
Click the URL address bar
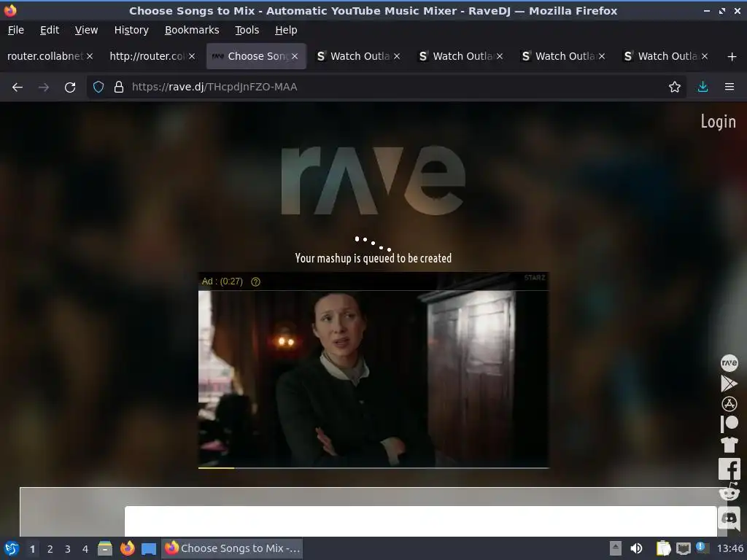coord(386,87)
